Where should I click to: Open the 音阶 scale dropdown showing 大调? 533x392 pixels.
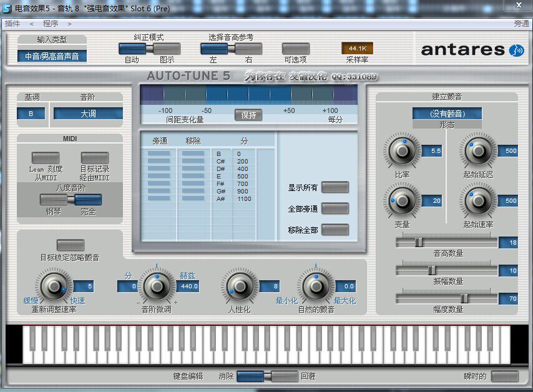point(88,114)
